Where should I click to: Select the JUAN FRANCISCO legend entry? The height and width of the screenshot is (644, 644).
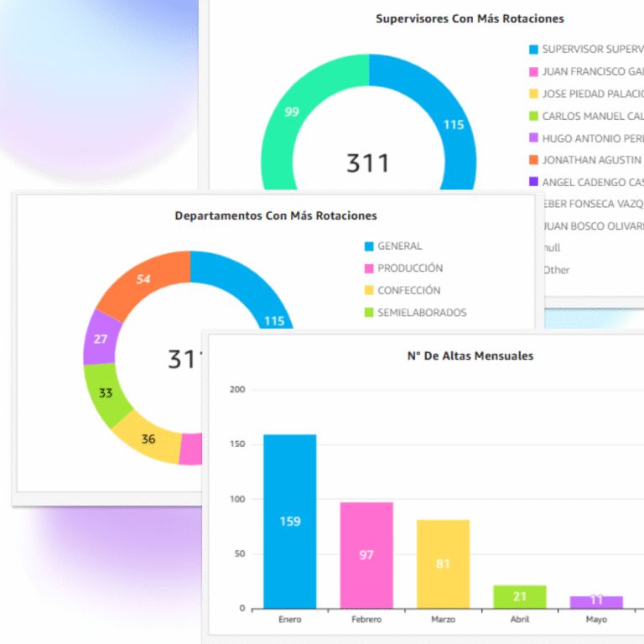586,72
